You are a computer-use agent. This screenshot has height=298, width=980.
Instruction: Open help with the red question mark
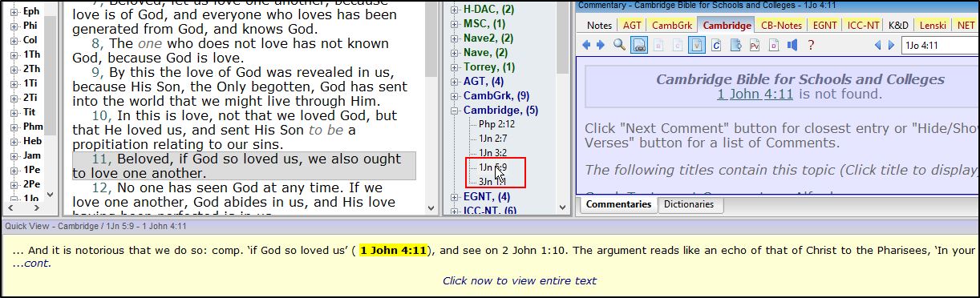811,45
